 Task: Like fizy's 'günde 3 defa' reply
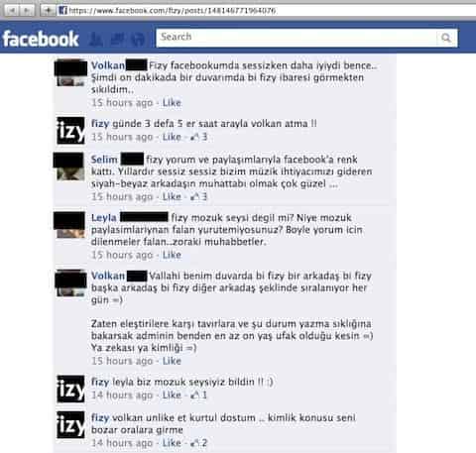(x=172, y=137)
